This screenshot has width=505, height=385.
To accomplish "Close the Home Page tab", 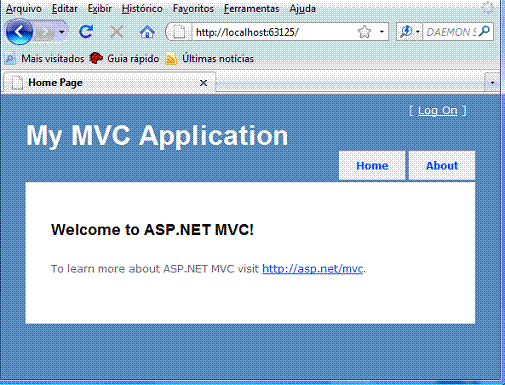I will (203, 83).
